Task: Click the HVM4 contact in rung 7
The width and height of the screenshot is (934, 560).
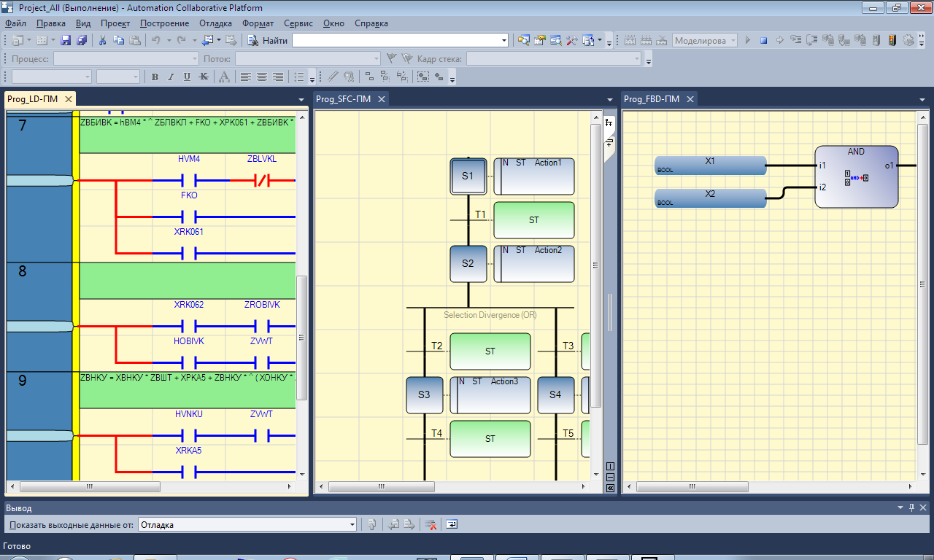Action: (x=189, y=180)
